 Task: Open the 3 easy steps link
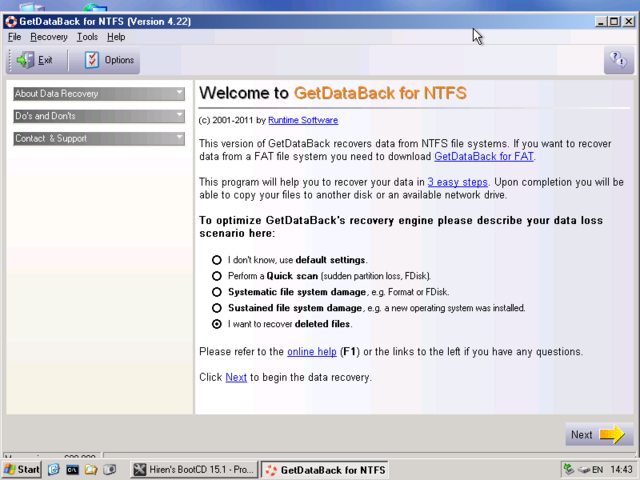458,182
